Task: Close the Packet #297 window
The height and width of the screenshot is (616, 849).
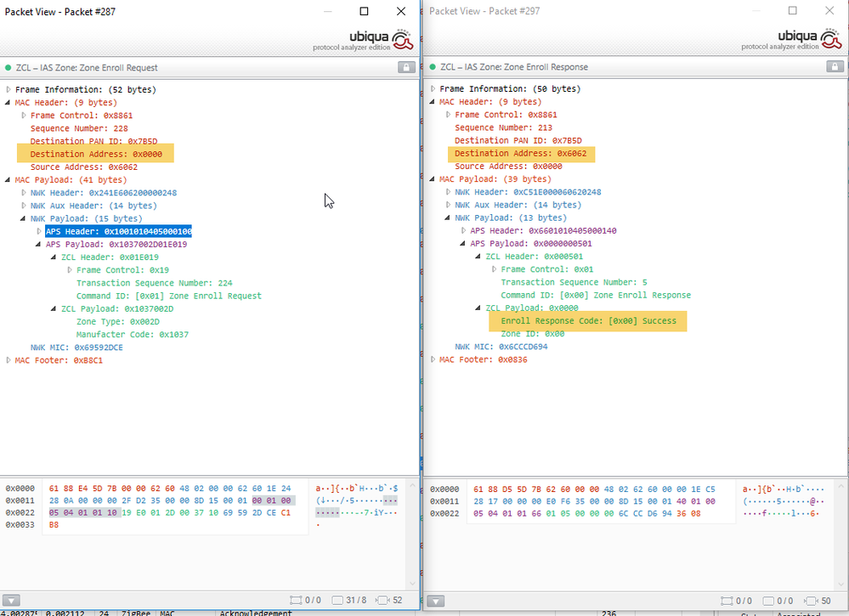Action: 829,11
